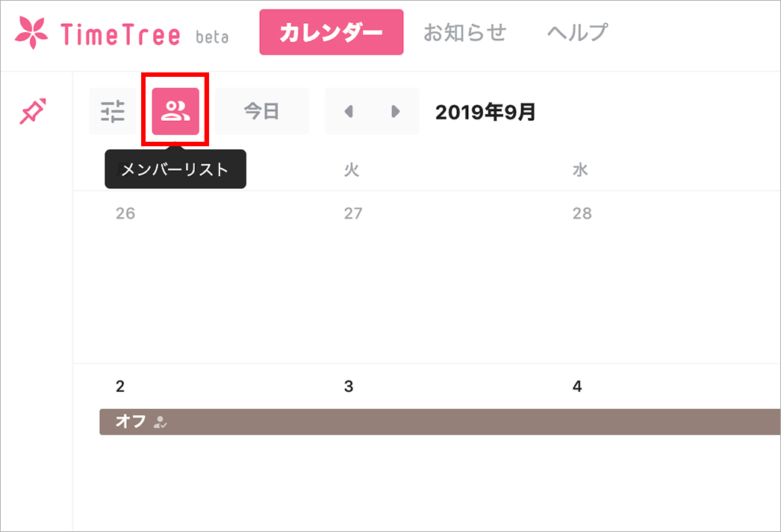Open the filter settings sliders icon

113,112
